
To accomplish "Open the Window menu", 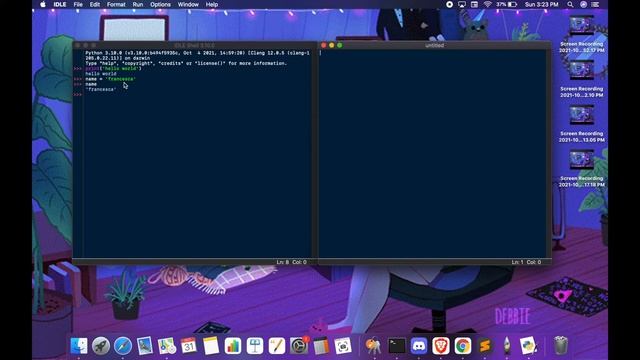I will point(188,4).
